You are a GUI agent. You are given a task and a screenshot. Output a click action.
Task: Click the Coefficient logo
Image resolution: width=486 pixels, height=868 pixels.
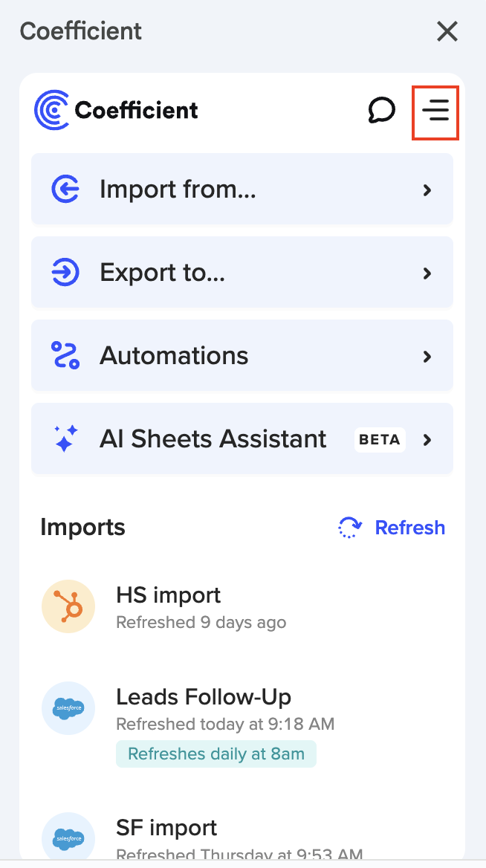pos(117,111)
